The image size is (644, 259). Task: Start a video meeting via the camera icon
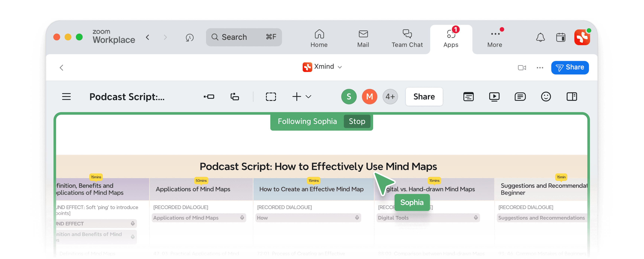click(522, 67)
